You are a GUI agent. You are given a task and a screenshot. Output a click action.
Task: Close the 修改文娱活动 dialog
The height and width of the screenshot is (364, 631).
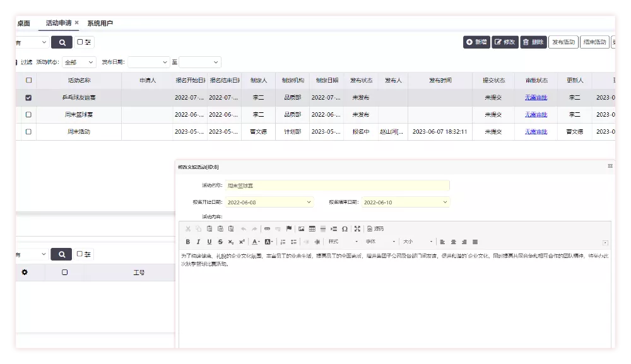(610, 166)
